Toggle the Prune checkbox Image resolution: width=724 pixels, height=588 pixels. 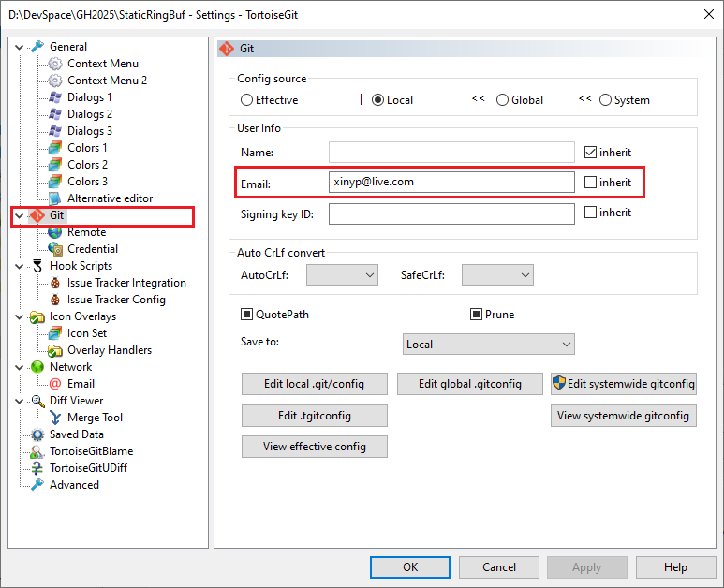[x=476, y=315]
